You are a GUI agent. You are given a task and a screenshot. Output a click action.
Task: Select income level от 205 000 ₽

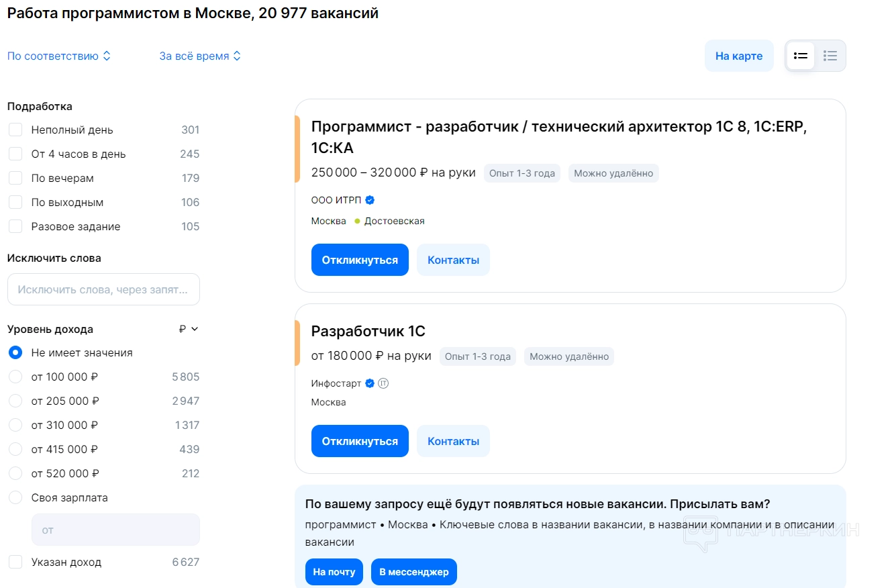[15, 401]
